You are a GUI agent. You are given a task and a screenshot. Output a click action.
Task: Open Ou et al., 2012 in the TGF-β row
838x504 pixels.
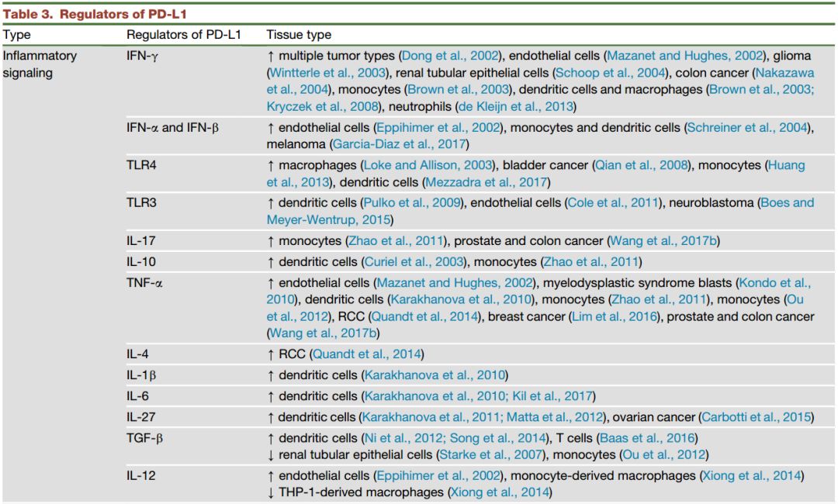pos(663,455)
